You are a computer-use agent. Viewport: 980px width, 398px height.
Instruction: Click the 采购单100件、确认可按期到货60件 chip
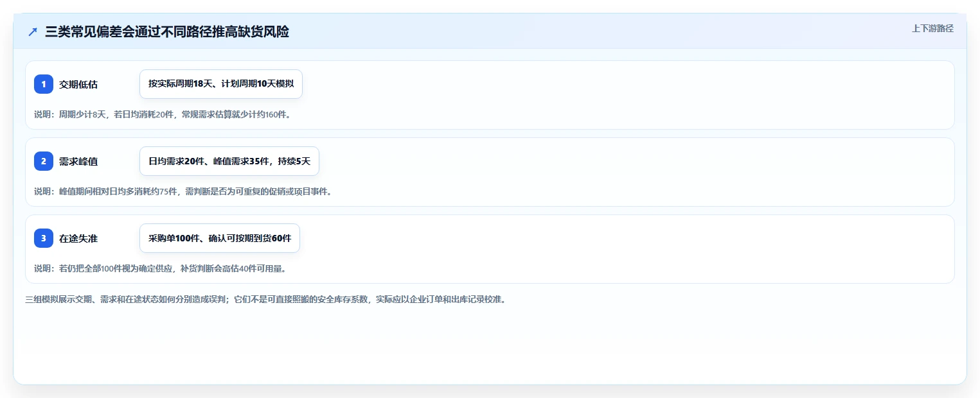[220, 238]
